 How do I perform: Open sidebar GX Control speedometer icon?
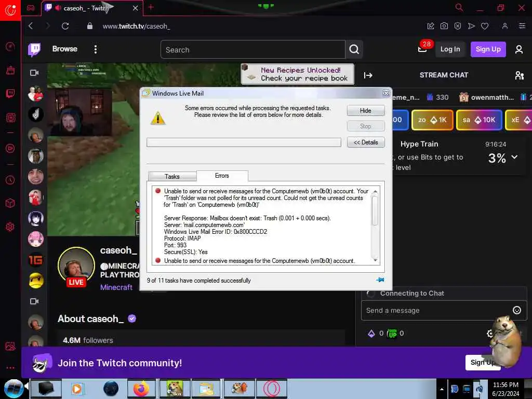click(x=10, y=46)
